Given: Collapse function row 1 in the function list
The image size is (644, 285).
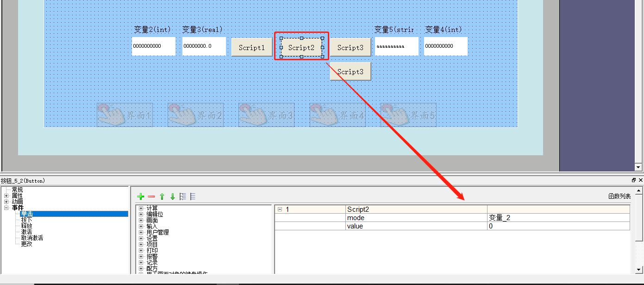Looking at the screenshot, I should (x=280, y=209).
